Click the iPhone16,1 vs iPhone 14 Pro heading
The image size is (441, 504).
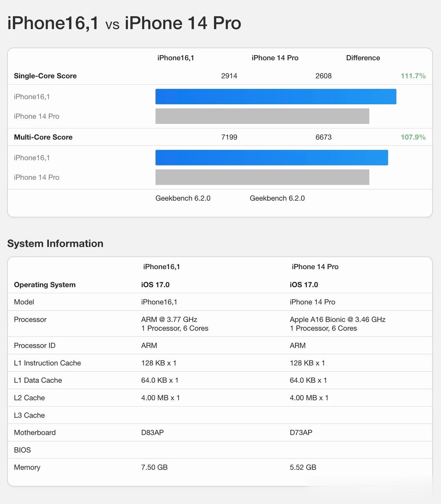pos(124,23)
